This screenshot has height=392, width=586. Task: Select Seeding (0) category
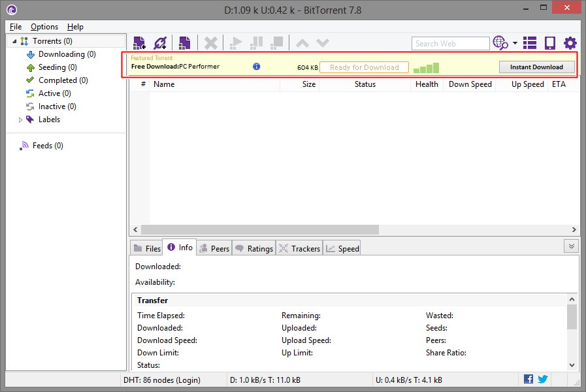point(57,67)
